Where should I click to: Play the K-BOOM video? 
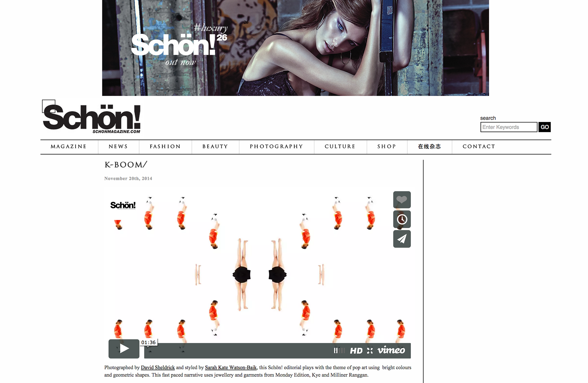pyautogui.click(x=124, y=349)
